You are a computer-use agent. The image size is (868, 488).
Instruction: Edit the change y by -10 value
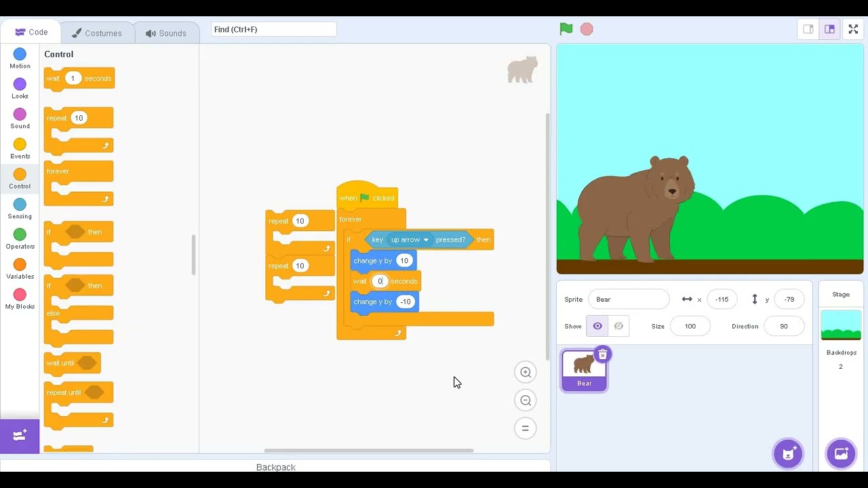pyautogui.click(x=406, y=302)
